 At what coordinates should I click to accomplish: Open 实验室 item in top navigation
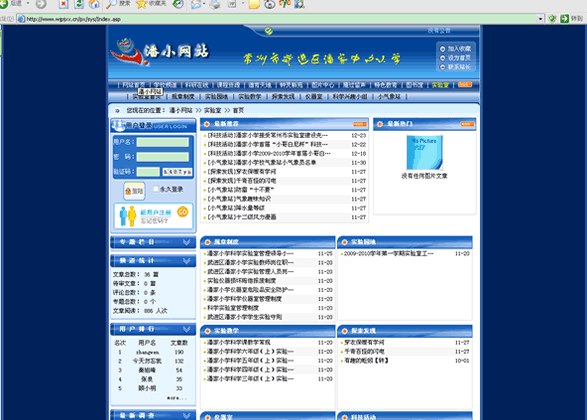[440, 85]
